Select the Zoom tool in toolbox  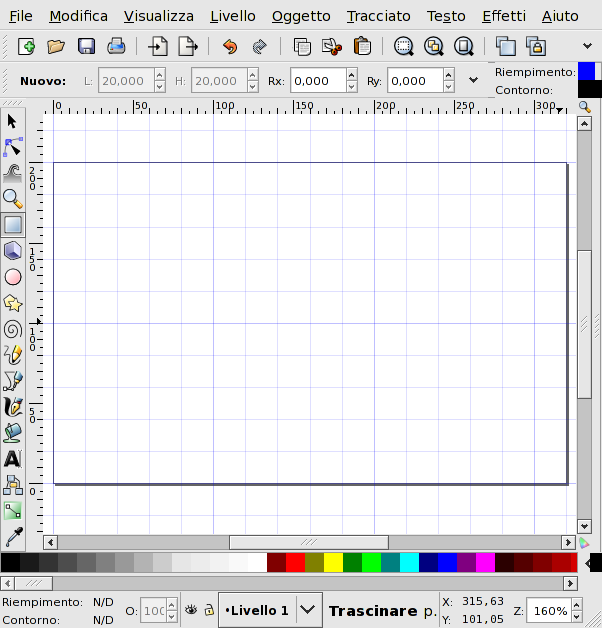tap(13, 198)
